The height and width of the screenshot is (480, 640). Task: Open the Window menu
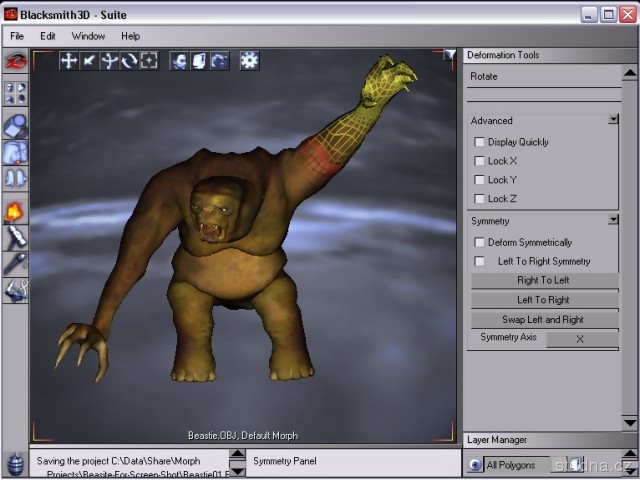tap(88, 36)
